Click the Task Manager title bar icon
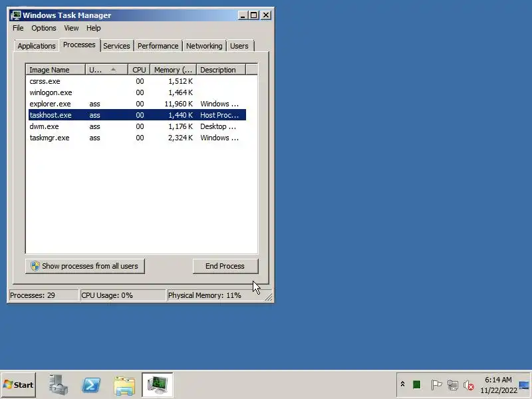The image size is (532, 399). 15,15
